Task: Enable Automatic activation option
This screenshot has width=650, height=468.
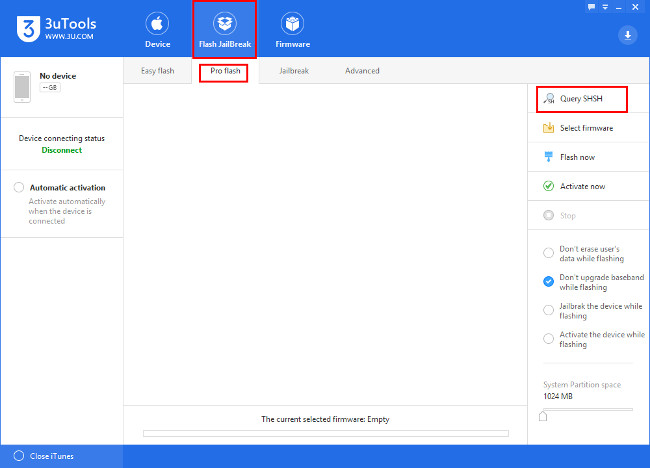Action: (19, 187)
